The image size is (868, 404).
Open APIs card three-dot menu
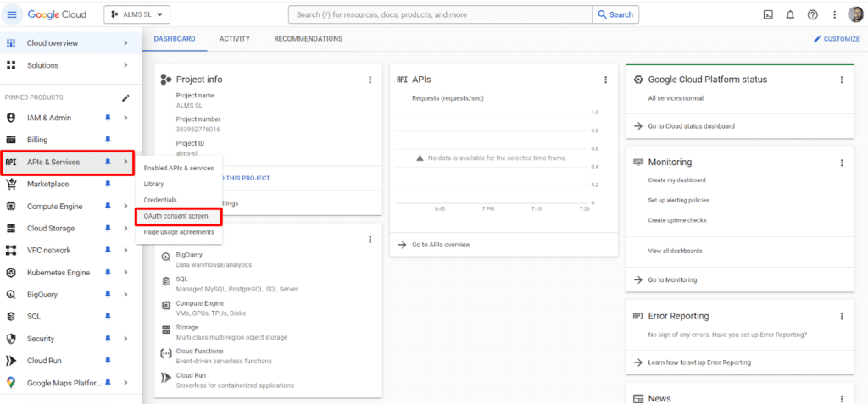tap(605, 80)
